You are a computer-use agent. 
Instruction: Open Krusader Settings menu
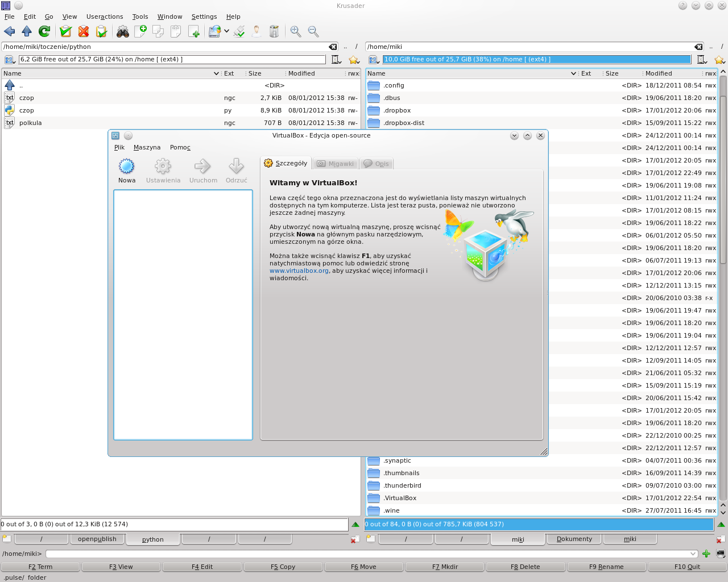[204, 16]
